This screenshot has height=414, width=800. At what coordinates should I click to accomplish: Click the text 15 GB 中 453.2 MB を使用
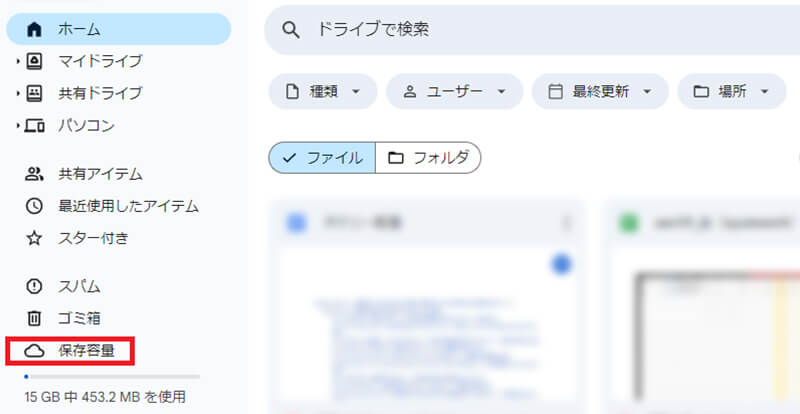[105, 396]
